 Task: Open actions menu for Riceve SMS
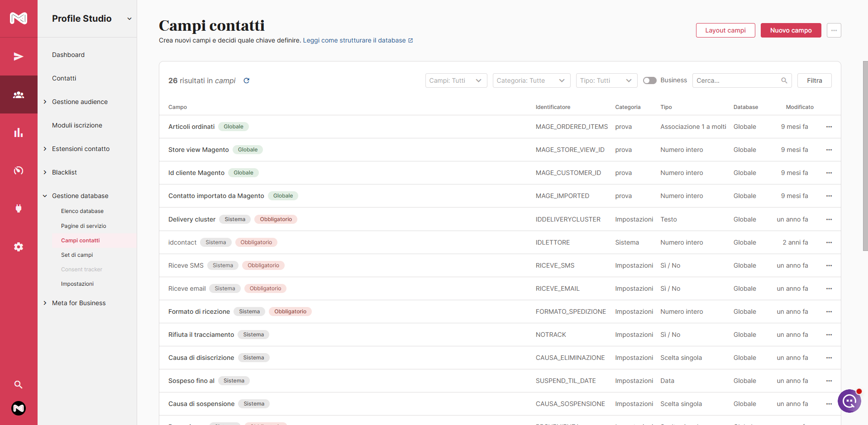829,265
